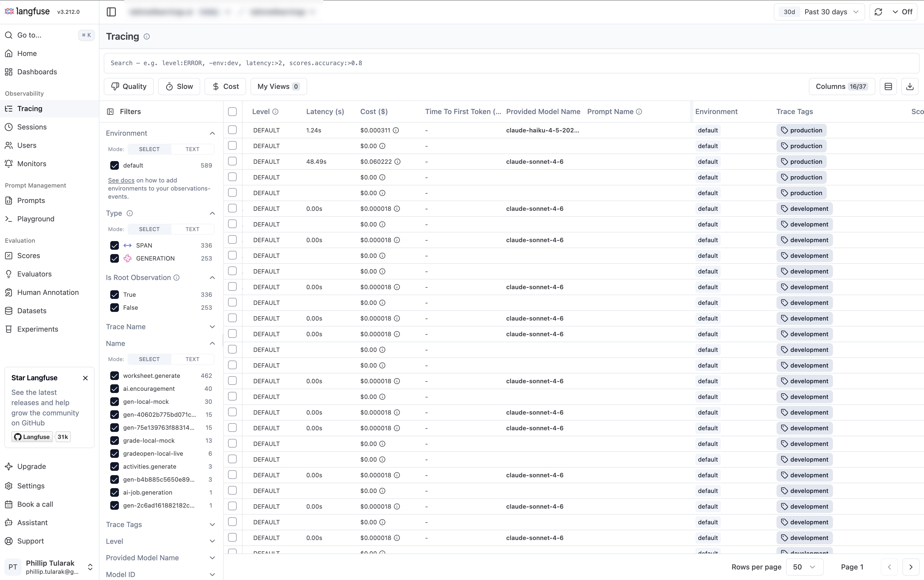Click the refresh icon
Image resolution: width=924 pixels, height=580 pixels.
(x=878, y=12)
